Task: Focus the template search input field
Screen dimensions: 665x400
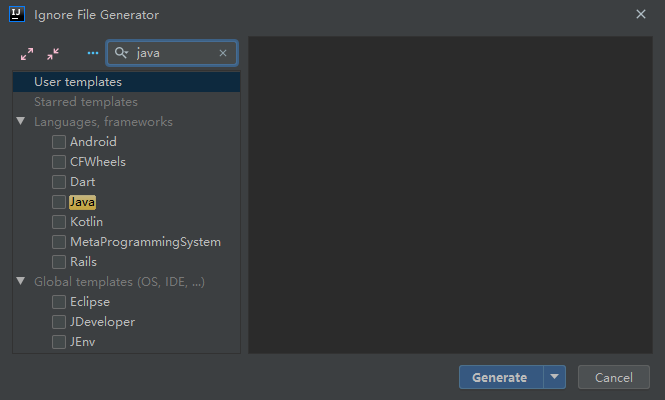Action: click(x=173, y=53)
